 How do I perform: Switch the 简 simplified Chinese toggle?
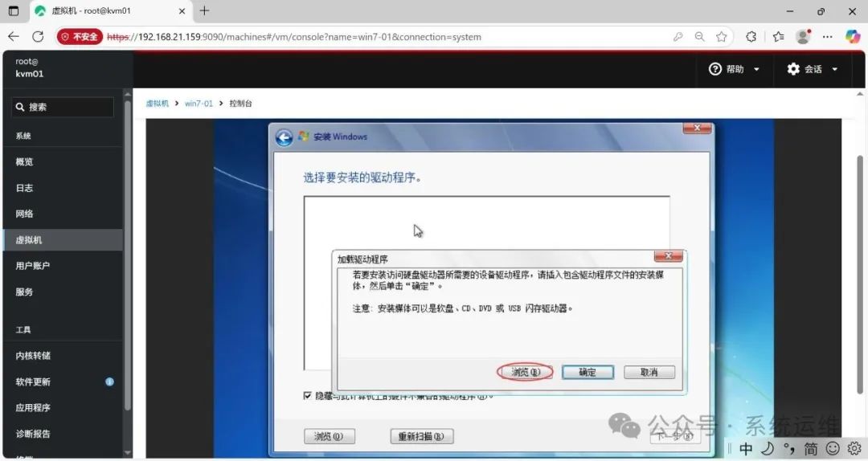point(810,448)
